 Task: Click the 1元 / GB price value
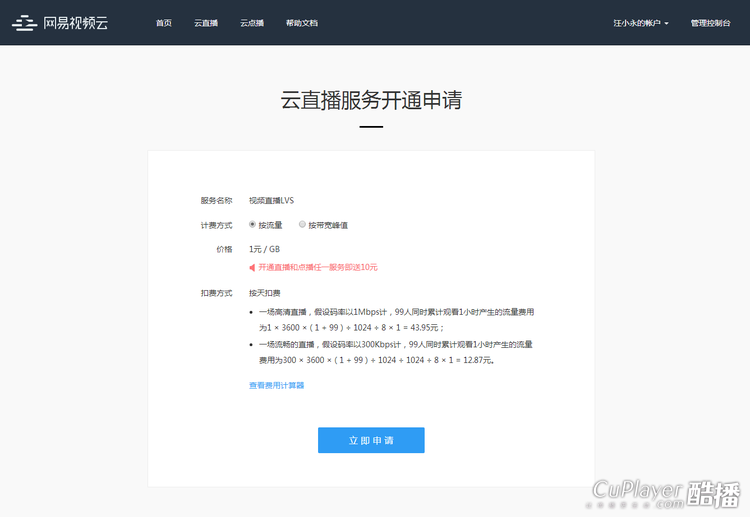click(x=264, y=249)
